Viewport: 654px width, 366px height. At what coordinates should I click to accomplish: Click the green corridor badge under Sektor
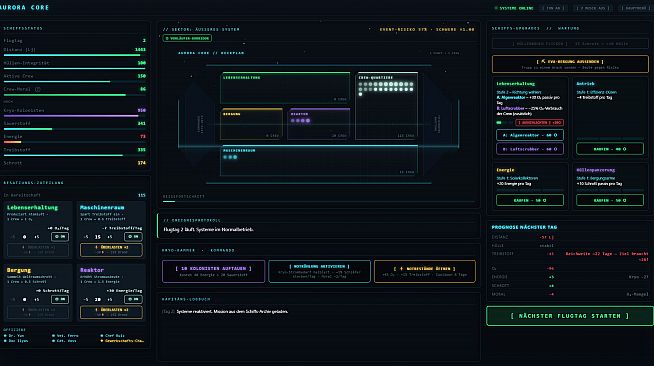point(187,38)
